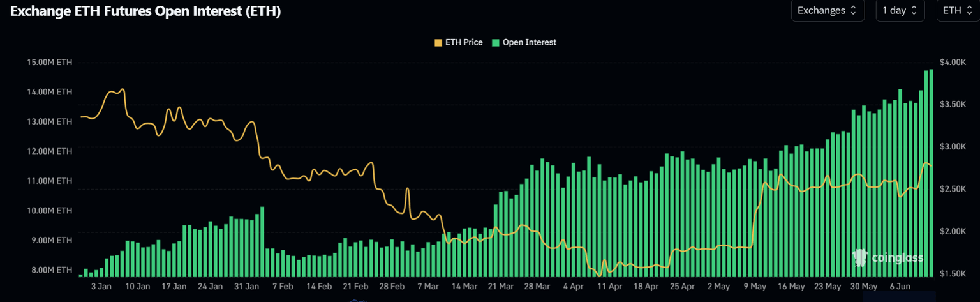980x302 pixels.
Task: Click the $1.50K right axis label
Action: click(x=953, y=273)
